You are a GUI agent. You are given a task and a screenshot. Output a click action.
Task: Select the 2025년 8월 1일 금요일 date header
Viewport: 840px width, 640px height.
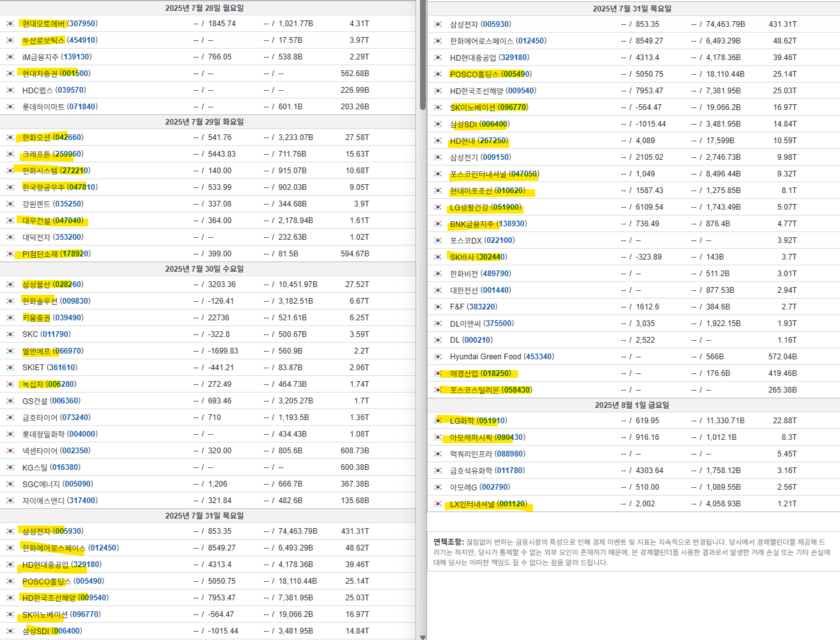point(632,405)
